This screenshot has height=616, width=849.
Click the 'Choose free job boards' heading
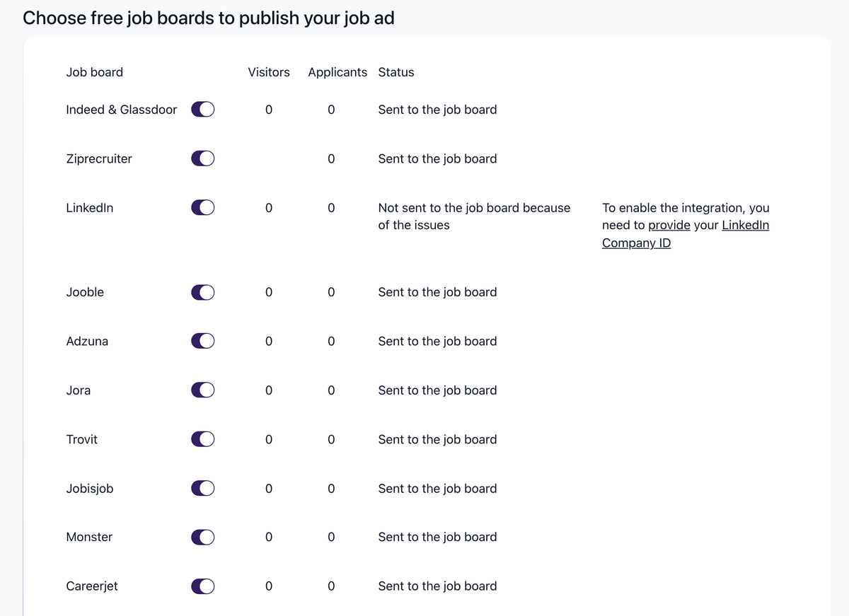[x=209, y=18]
